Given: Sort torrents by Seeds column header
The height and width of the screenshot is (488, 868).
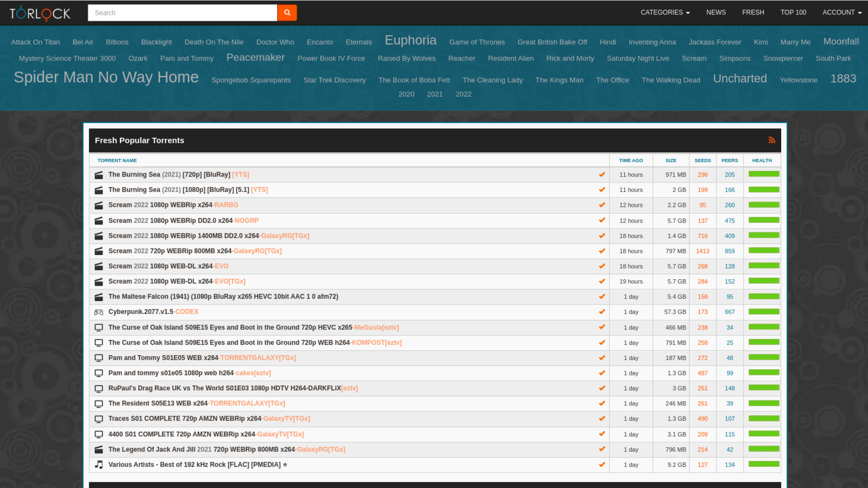Looking at the screenshot, I should coord(702,160).
